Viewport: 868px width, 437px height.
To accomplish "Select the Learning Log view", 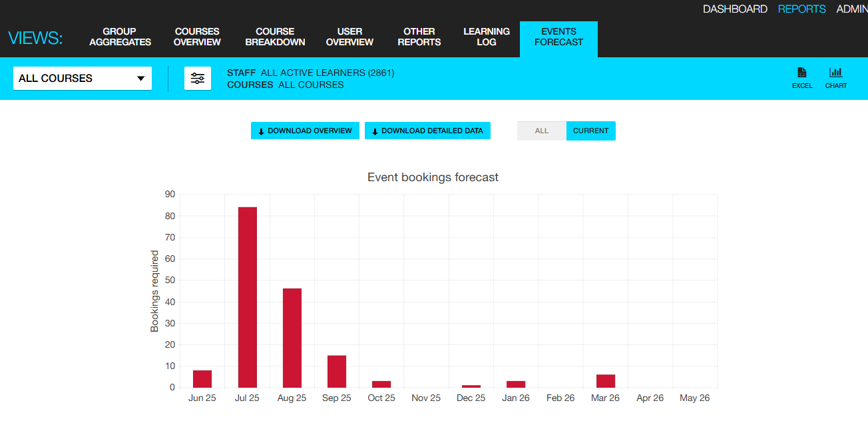I will click(487, 37).
